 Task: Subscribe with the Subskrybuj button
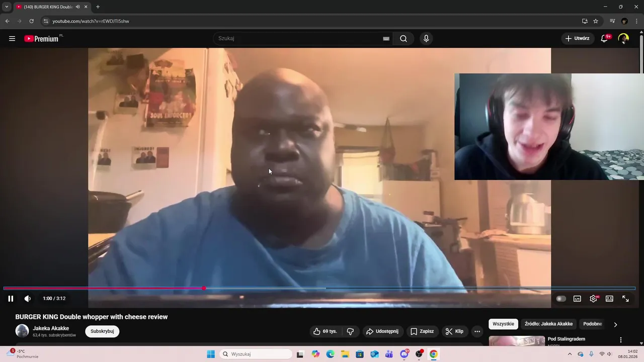coord(102,331)
